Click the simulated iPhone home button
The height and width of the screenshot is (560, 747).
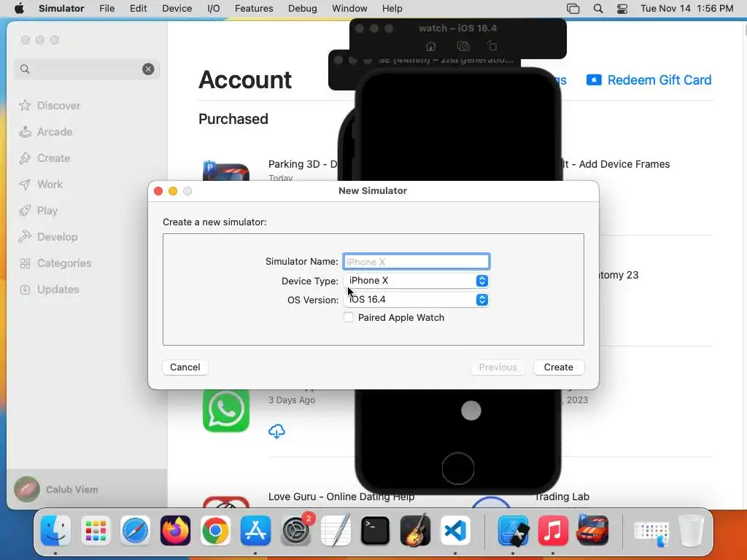tap(458, 468)
